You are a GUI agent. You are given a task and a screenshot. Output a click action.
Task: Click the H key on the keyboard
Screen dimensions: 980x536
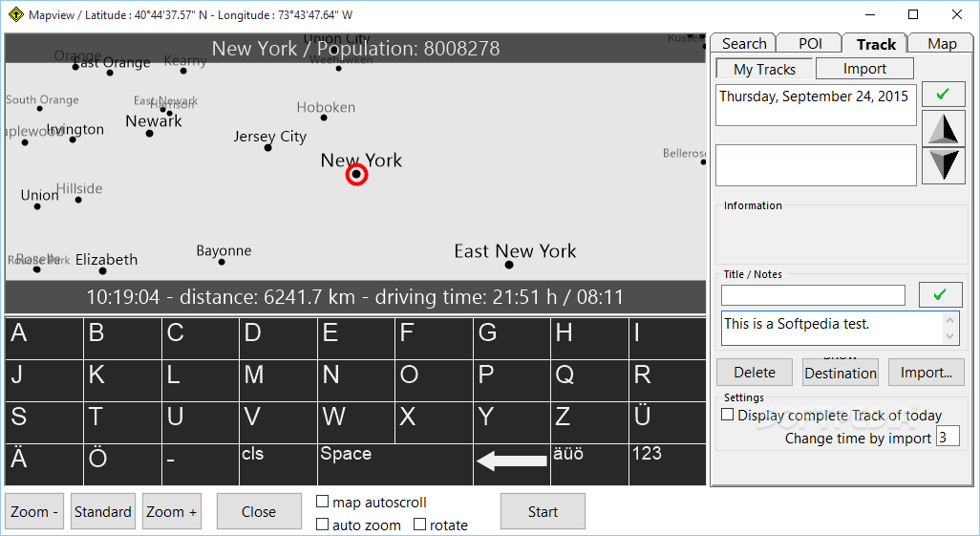point(590,338)
